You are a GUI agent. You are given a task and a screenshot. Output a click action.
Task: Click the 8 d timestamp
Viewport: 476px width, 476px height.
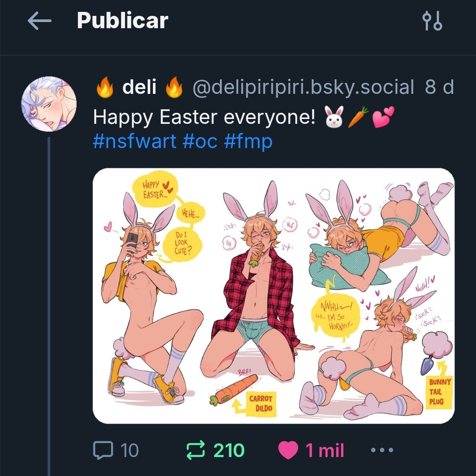[439, 87]
